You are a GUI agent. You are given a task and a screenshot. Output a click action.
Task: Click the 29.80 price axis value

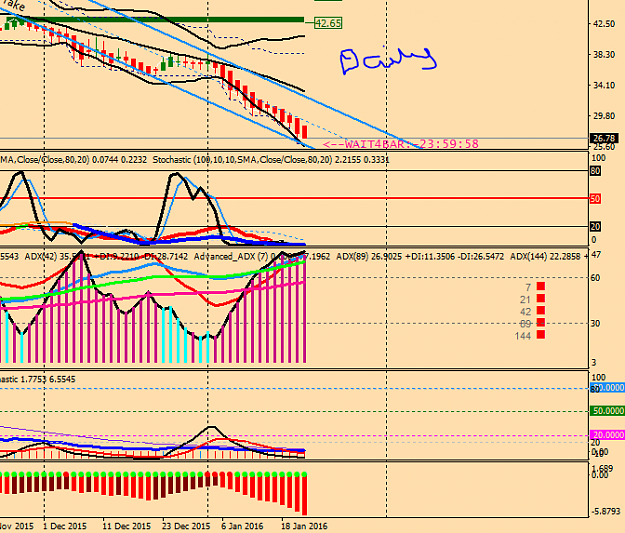coord(603,116)
